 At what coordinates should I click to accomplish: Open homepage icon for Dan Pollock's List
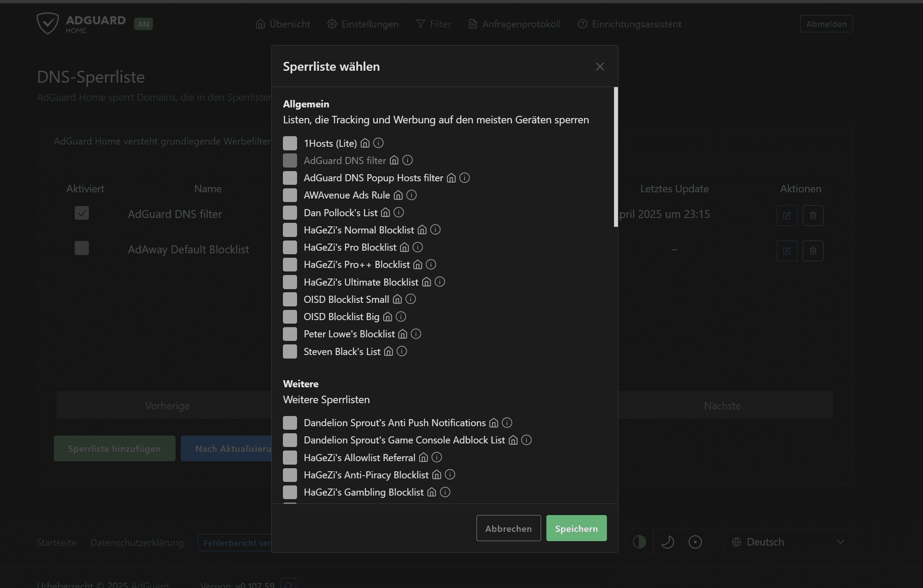point(385,213)
